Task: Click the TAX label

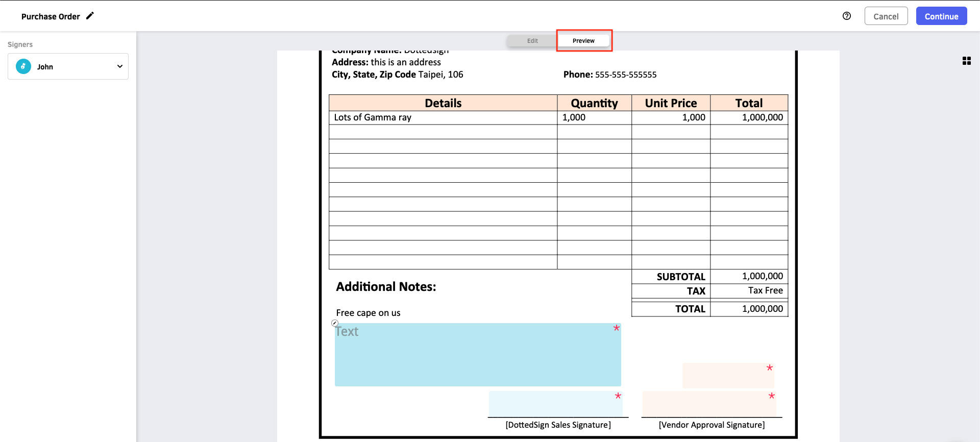Action: pyautogui.click(x=696, y=291)
